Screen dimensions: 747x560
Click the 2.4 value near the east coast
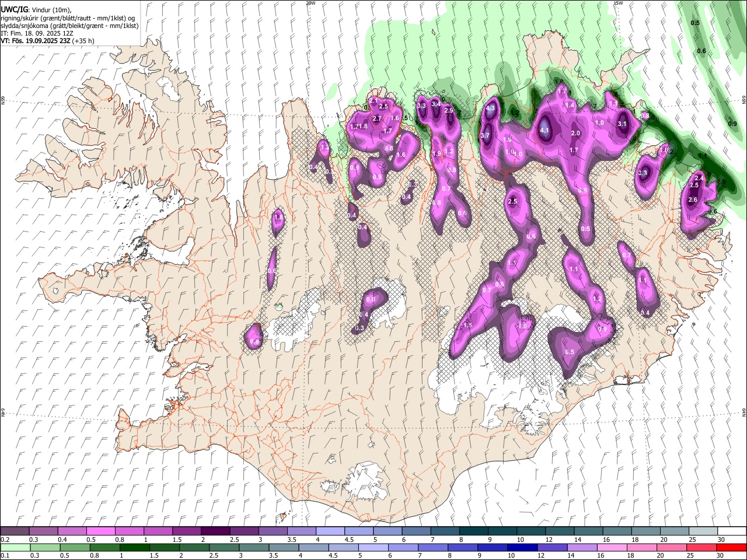[x=700, y=178]
